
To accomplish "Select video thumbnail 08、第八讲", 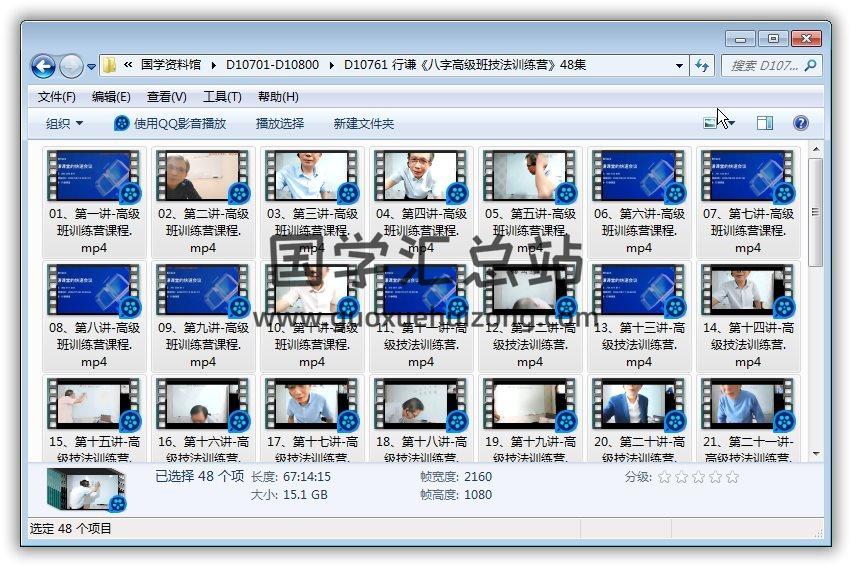I will pyautogui.click(x=93, y=290).
